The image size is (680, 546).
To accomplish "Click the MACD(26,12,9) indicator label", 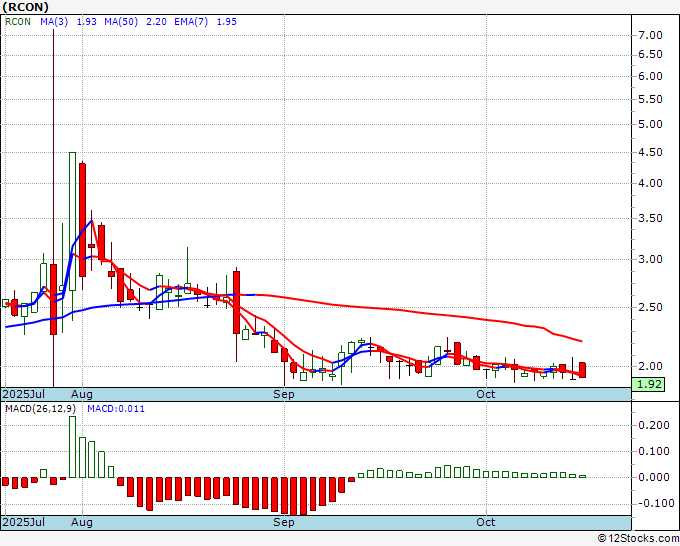I will tap(41, 409).
